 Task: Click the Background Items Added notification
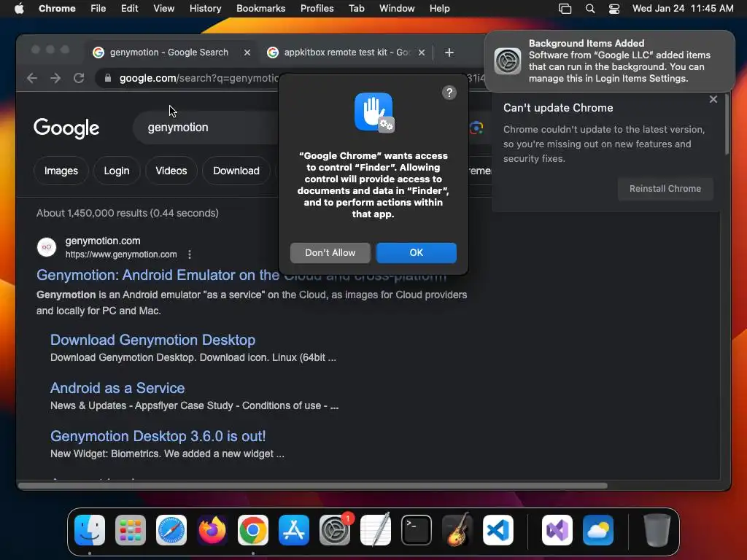point(609,61)
